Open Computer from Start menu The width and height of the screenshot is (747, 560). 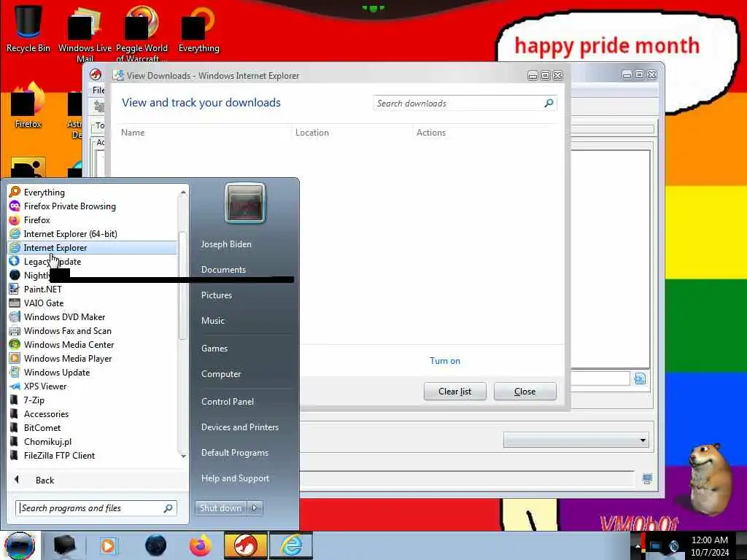pyautogui.click(x=221, y=374)
